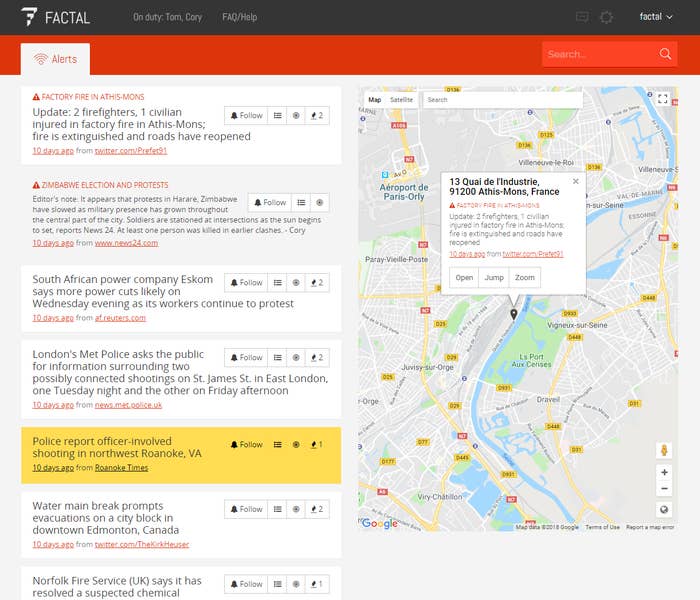This screenshot has width=700, height=600.
Task: Click Jump in map info popup
Action: (x=494, y=278)
